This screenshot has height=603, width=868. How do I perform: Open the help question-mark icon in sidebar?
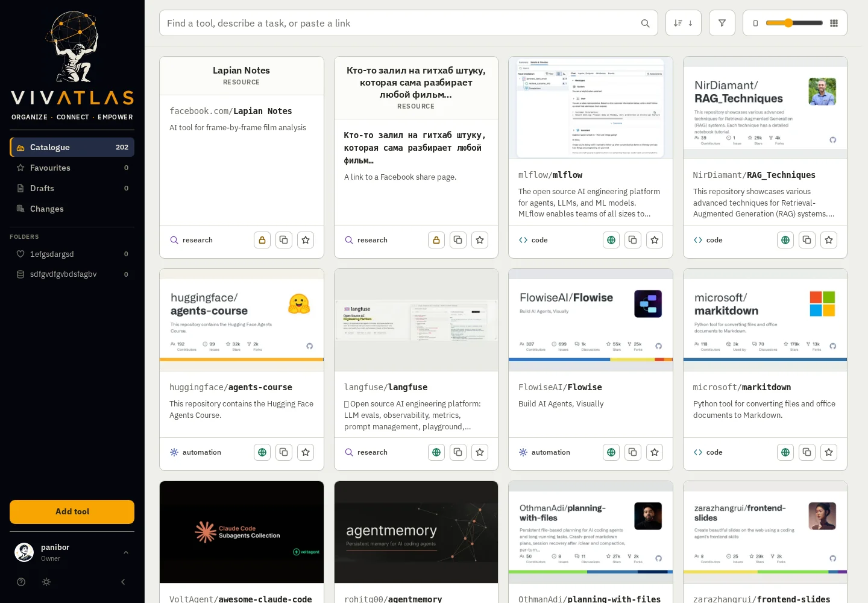(21, 582)
